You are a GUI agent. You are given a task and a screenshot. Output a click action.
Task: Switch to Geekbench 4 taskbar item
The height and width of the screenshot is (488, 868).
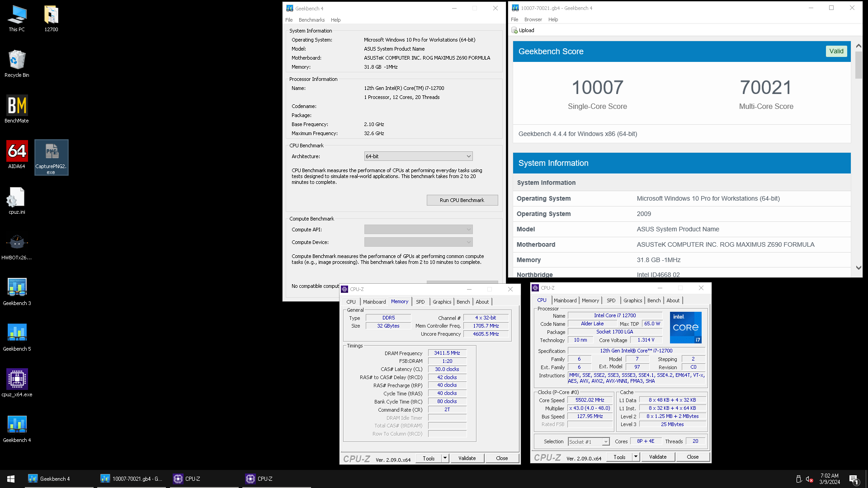[x=59, y=479]
